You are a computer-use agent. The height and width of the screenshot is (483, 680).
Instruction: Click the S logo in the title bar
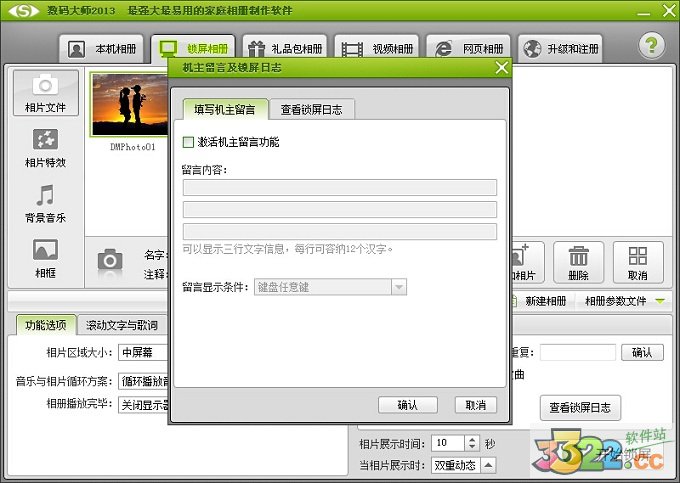pyautogui.click(x=24, y=11)
